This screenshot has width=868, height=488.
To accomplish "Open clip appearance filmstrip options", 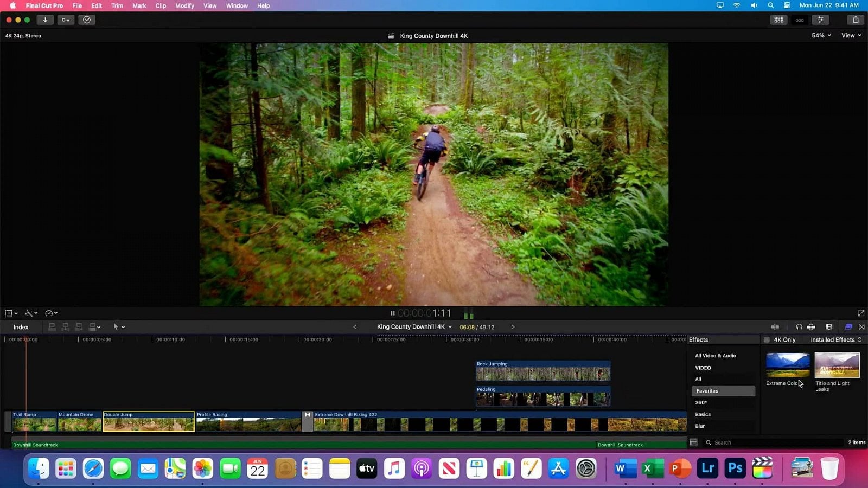I will coord(829,327).
